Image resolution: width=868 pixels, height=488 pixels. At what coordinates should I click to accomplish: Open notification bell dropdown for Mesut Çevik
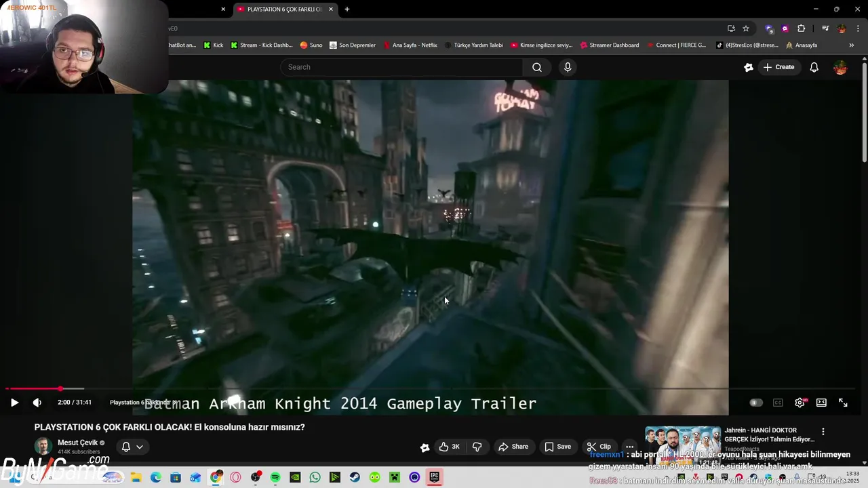pyautogui.click(x=132, y=447)
